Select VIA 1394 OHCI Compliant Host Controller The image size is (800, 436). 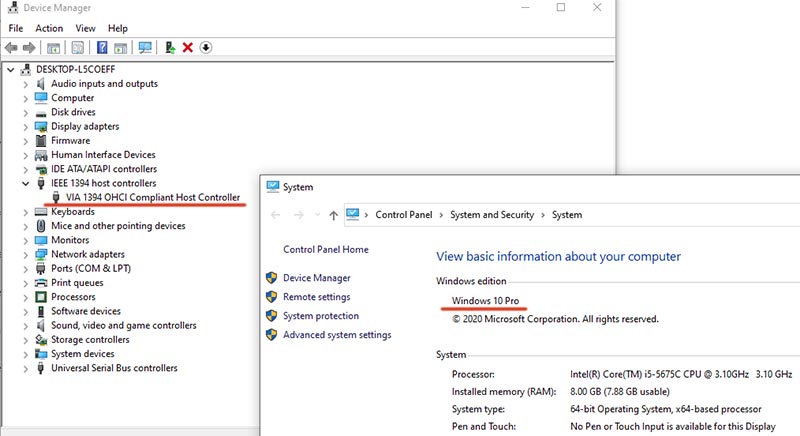point(153,197)
